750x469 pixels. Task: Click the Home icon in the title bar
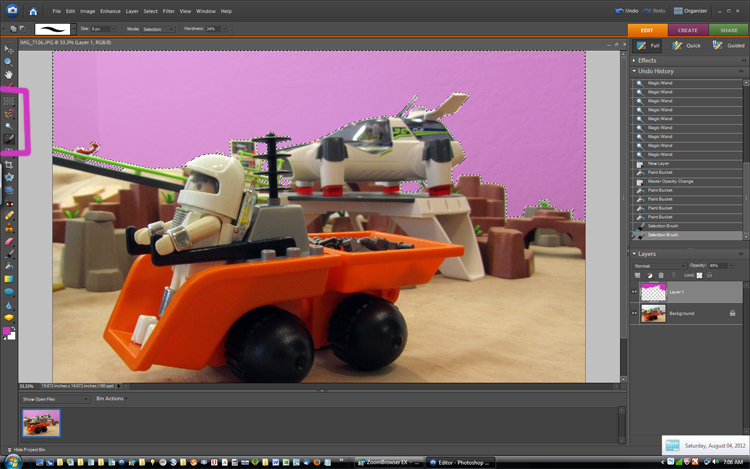tap(33, 11)
